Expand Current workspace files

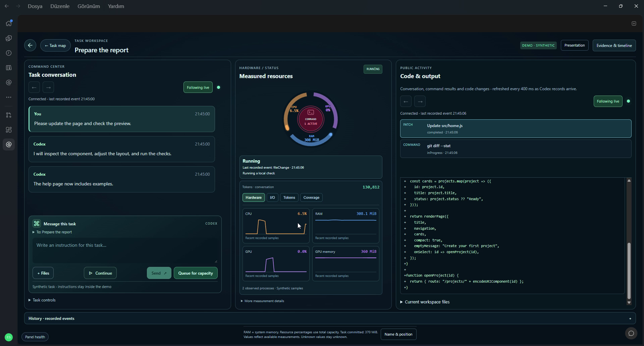tap(425, 302)
